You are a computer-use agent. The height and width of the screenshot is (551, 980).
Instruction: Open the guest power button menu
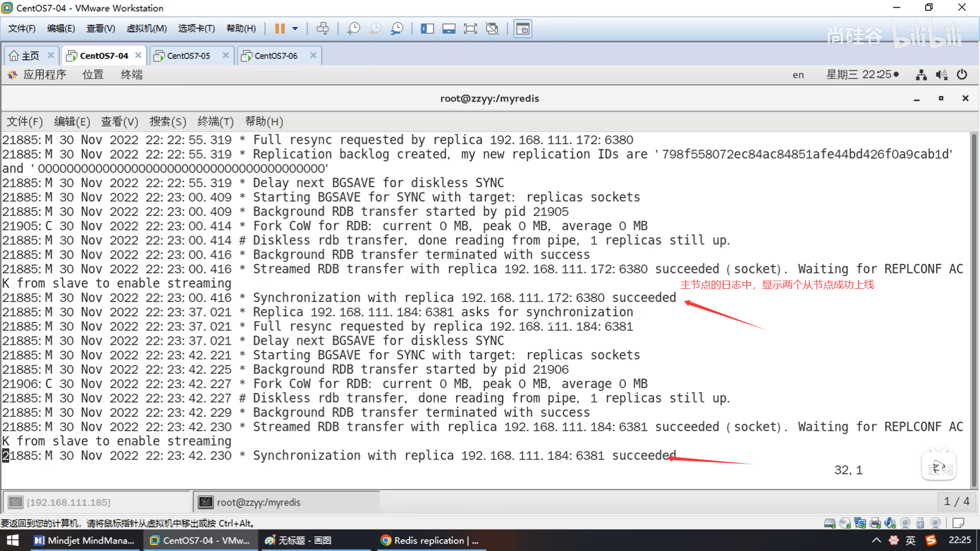tap(962, 75)
